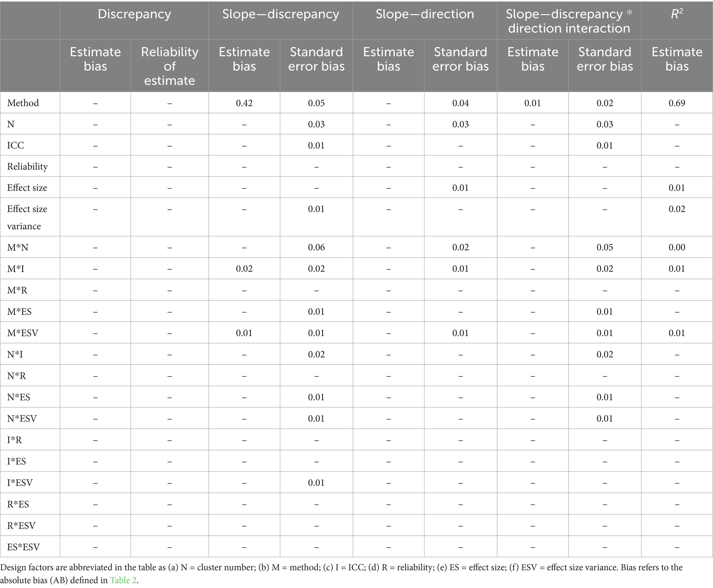This screenshot has height=588, width=713.
Task: Click the Slope—discrepancy column group header
Action: click(281, 14)
